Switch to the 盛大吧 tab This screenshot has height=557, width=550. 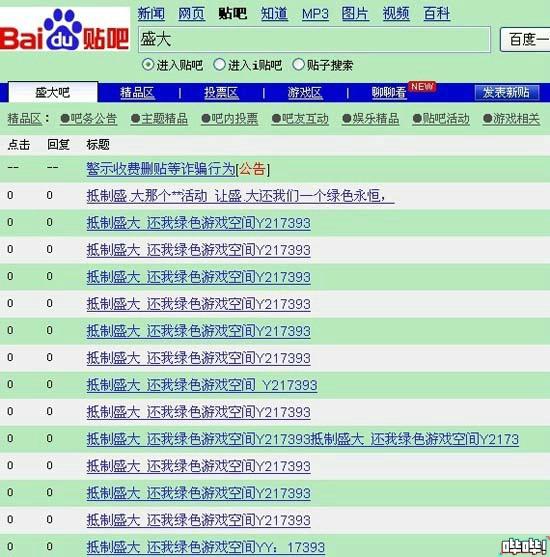coord(53,92)
